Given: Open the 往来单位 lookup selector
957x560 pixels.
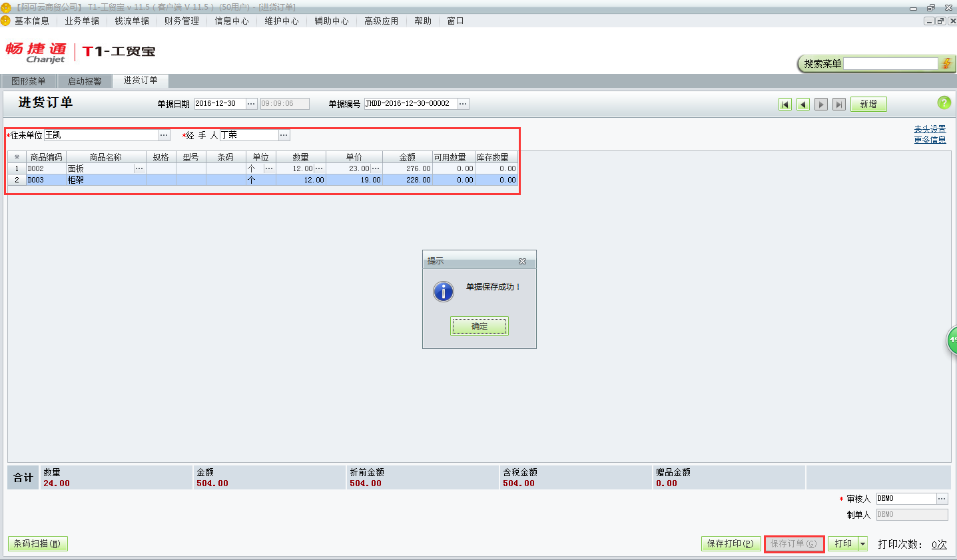Looking at the screenshot, I should click(164, 135).
